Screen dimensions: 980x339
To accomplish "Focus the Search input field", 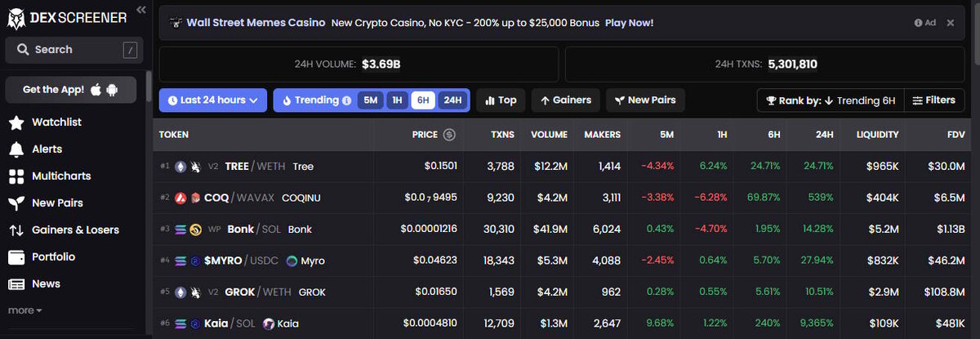I will (74, 50).
